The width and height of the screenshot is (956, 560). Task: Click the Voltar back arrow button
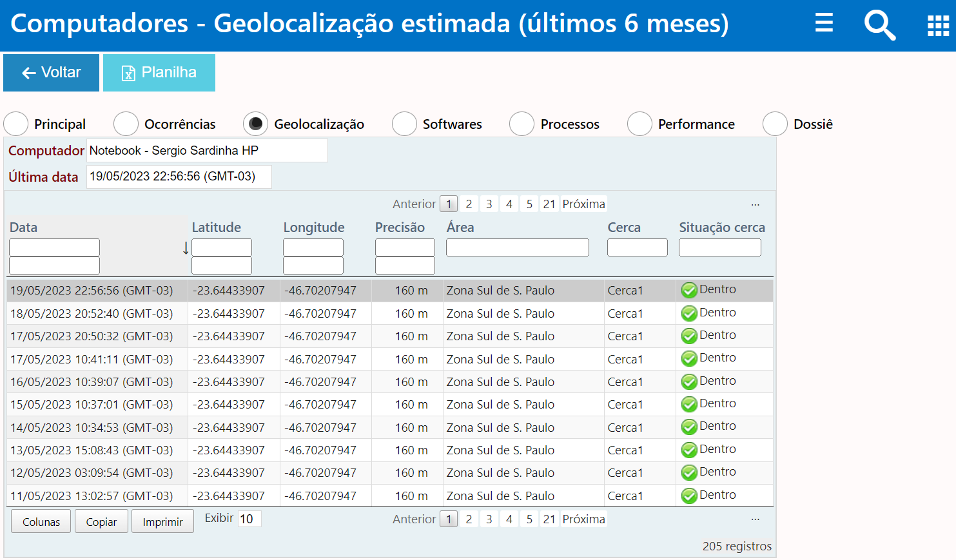[52, 73]
